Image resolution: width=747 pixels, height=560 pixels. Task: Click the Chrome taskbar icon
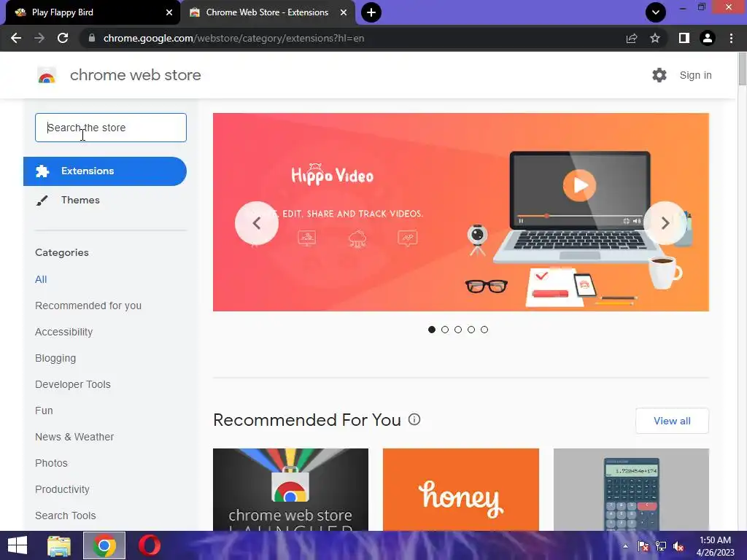104,545
